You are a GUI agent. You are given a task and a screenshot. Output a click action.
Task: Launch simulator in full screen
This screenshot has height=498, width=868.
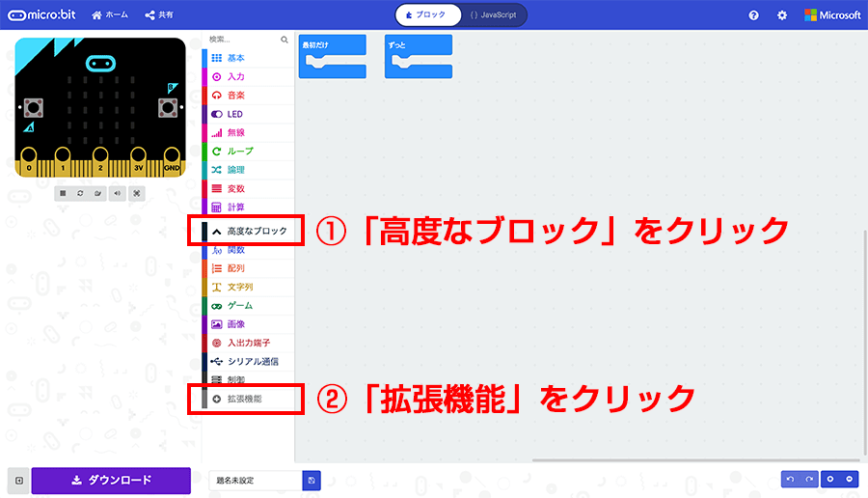(136, 193)
